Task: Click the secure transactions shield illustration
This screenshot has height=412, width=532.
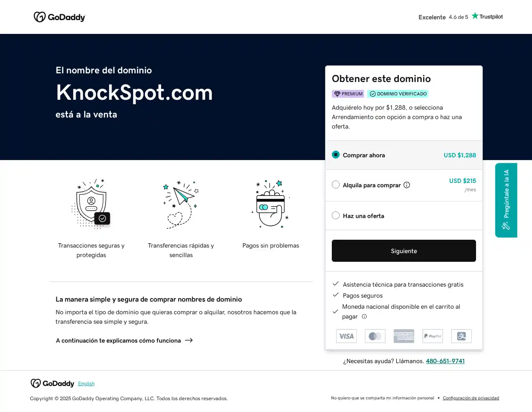Action: click(91, 204)
